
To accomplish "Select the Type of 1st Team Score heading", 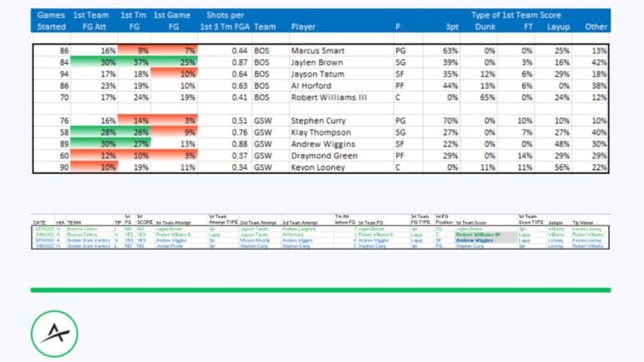I will 516,15.
